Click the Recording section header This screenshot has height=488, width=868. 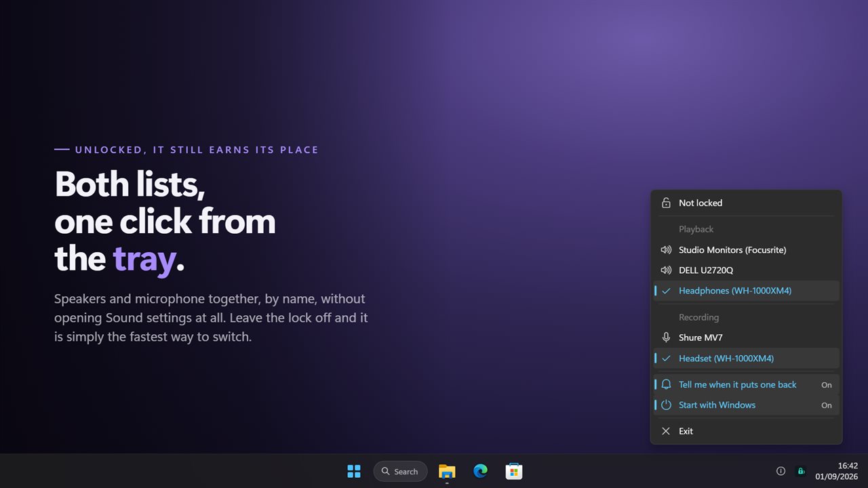tap(698, 317)
